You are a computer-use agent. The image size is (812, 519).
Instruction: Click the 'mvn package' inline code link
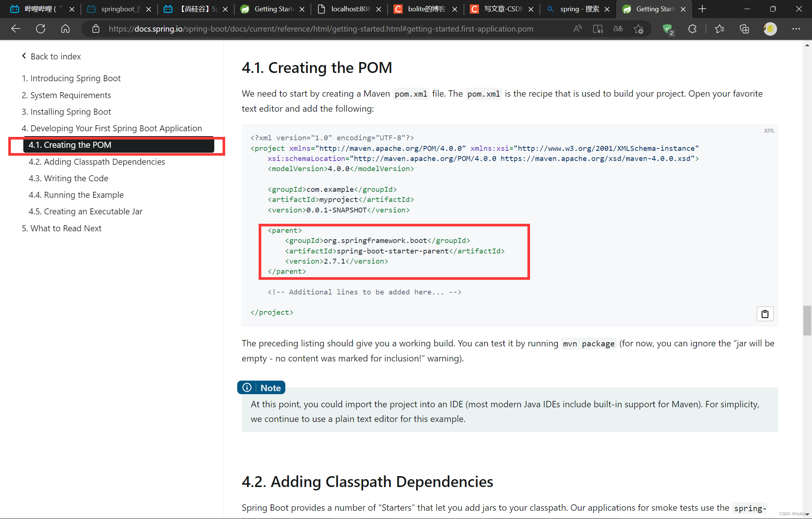coord(588,344)
